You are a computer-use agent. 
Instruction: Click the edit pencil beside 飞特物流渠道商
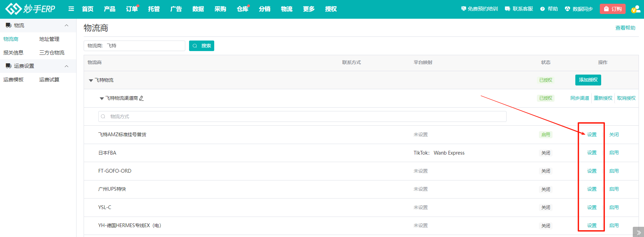tap(141, 98)
